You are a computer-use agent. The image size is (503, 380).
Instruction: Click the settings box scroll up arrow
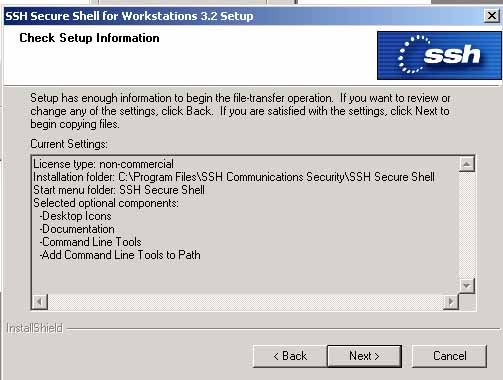coord(467,164)
